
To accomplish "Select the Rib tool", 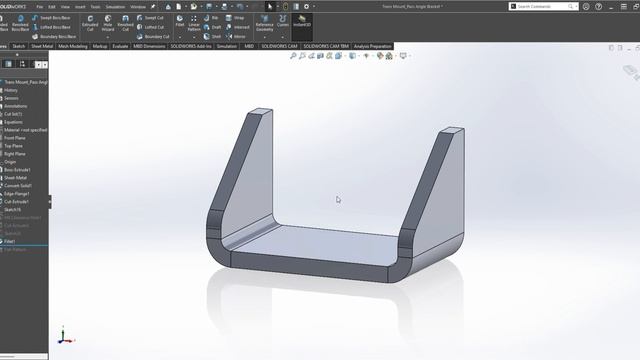I will click(211, 18).
